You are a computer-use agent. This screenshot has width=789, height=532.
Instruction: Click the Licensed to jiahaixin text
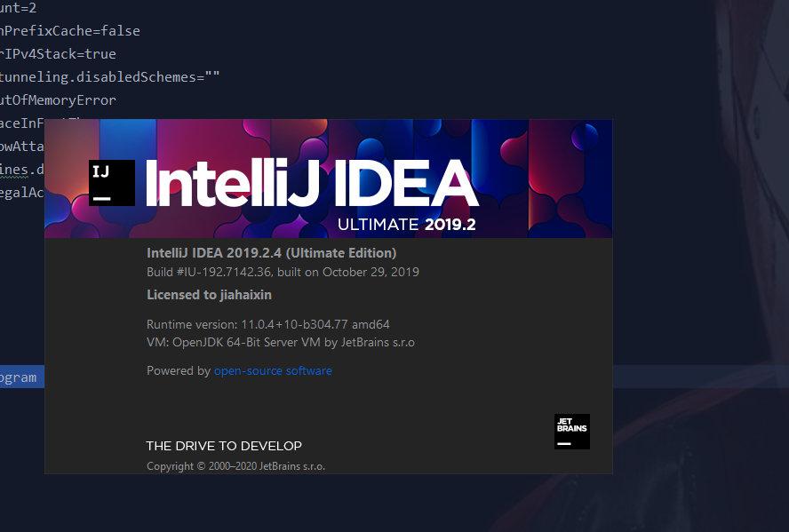coord(210,295)
